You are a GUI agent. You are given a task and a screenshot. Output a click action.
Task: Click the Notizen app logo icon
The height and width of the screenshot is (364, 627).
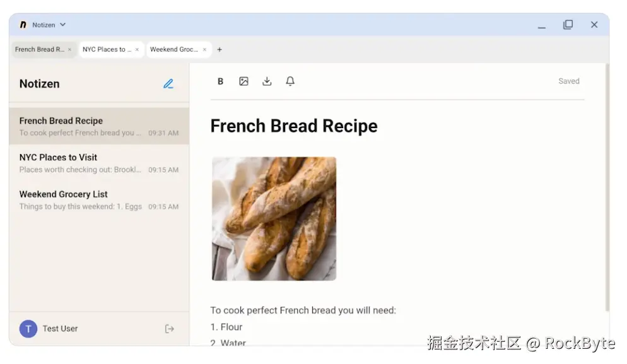pyautogui.click(x=23, y=25)
